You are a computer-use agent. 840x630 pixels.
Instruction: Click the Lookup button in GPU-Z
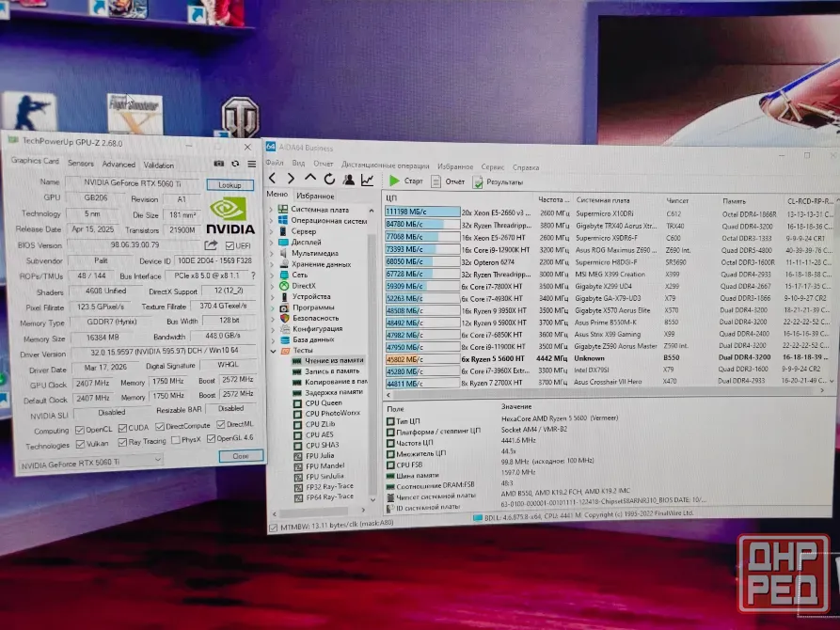230,185
